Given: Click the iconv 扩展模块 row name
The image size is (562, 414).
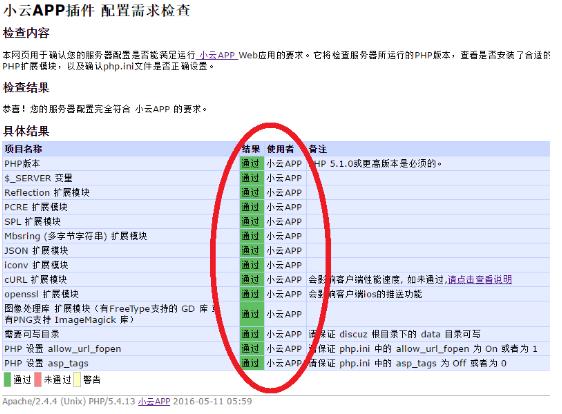Looking at the screenshot, I should click(36, 265).
